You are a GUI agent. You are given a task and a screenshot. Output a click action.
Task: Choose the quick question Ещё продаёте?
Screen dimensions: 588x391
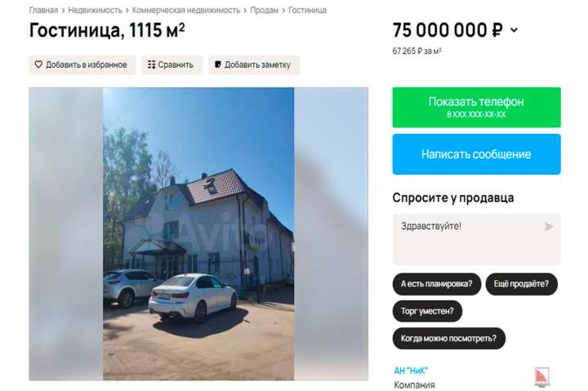pos(521,284)
